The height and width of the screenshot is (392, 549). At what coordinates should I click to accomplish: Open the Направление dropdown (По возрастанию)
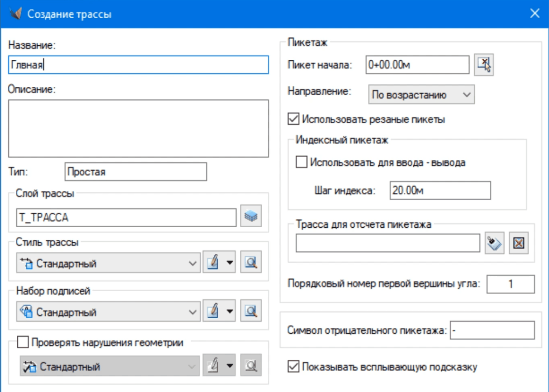click(x=421, y=95)
